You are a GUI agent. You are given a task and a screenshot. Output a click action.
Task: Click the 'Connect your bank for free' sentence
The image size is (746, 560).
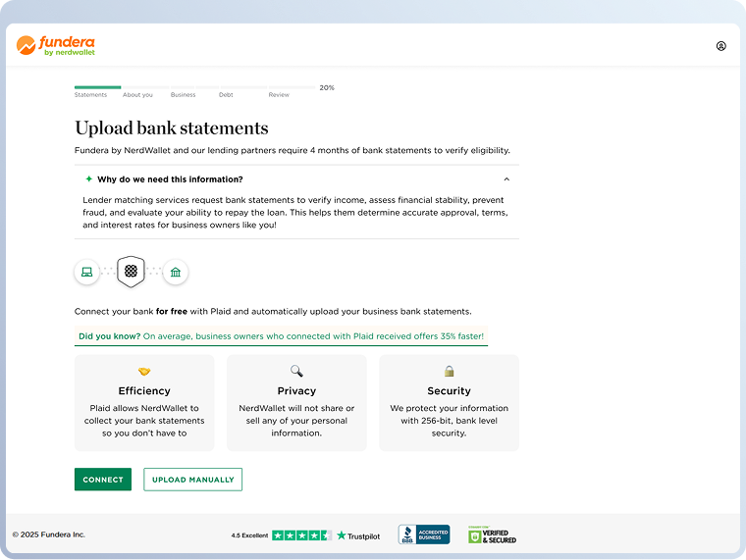[x=273, y=311]
